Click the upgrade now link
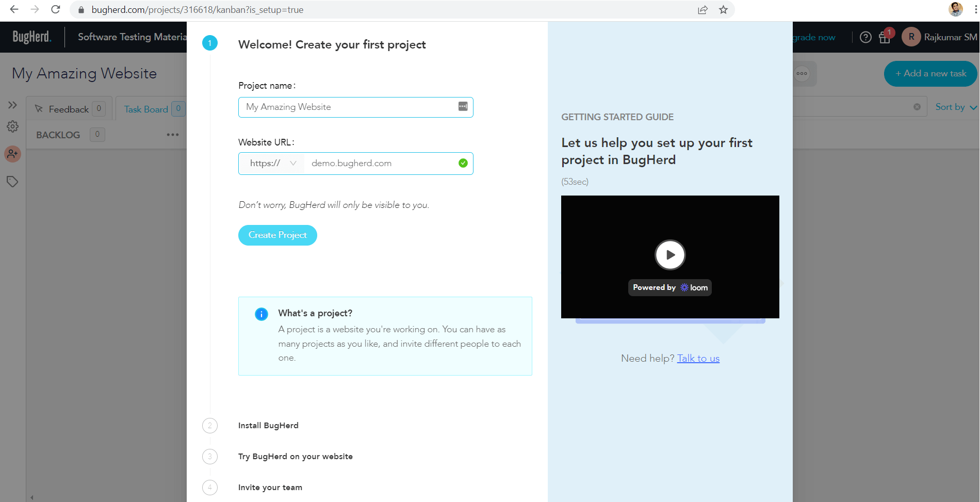 coord(814,37)
